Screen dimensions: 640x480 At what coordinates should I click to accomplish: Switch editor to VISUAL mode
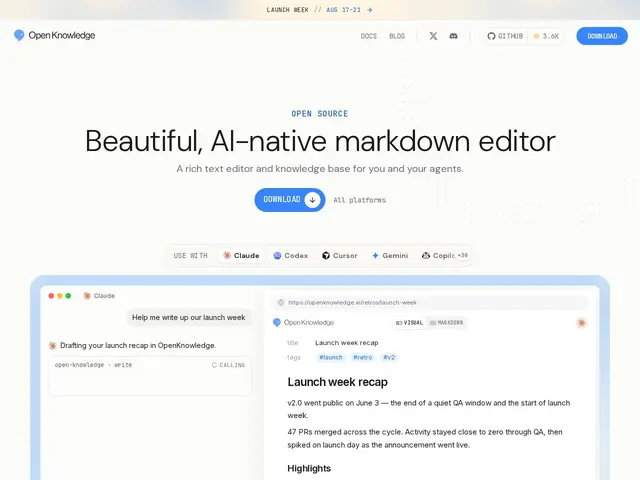pyautogui.click(x=409, y=322)
